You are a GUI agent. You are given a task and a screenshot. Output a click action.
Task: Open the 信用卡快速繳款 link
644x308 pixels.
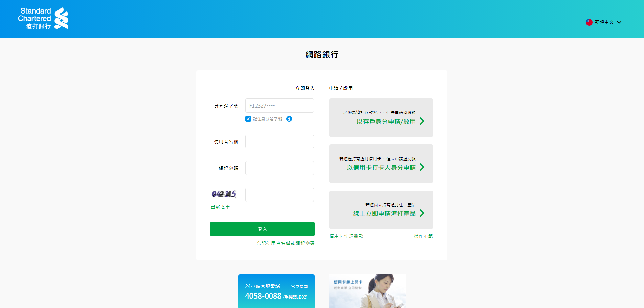tap(346, 236)
